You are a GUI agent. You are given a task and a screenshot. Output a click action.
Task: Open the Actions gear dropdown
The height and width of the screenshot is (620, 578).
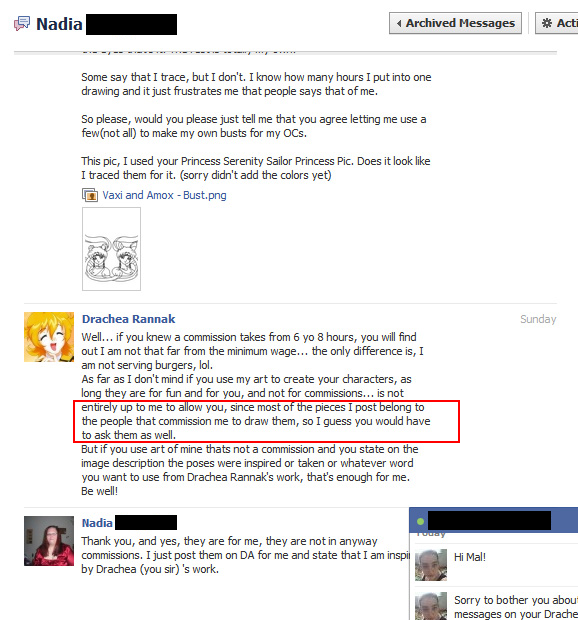[557, 23]
